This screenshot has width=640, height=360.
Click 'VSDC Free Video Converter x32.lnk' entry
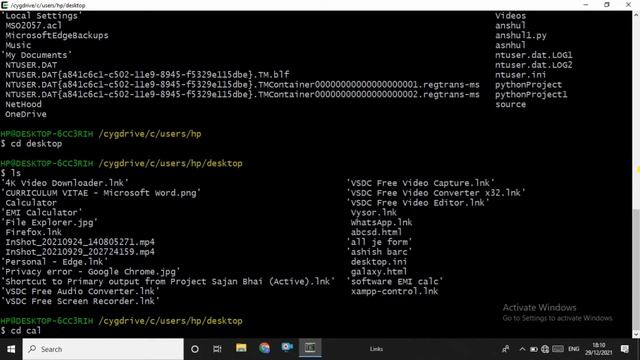(x=436, y=193)
